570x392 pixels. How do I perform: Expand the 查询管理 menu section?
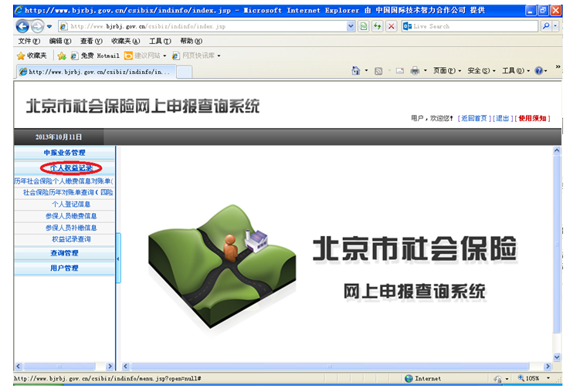pos(65,253)
